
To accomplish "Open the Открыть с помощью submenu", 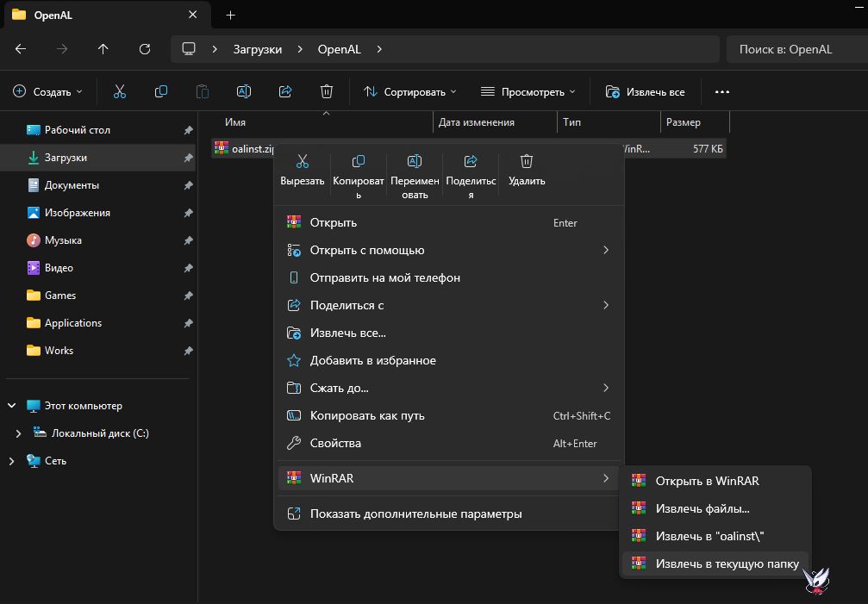I will (449, 250).
